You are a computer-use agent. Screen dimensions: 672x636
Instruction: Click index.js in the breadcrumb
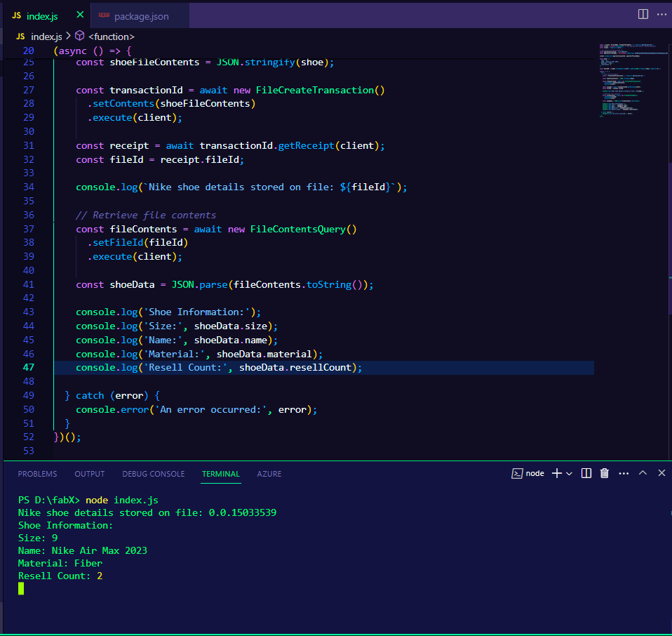click(46, 37)
